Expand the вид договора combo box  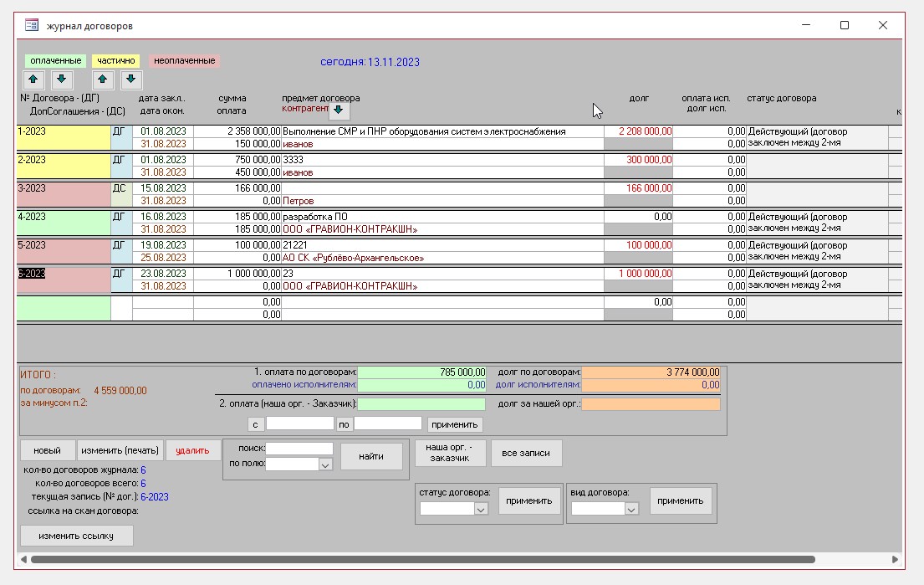pyautogui.click(x=631, y=509)
